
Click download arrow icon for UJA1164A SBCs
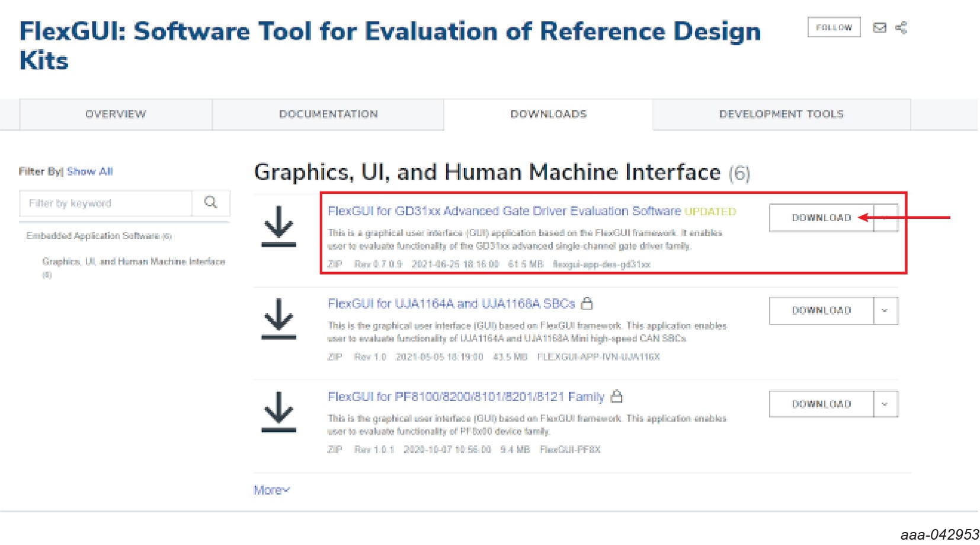point(278,318)
